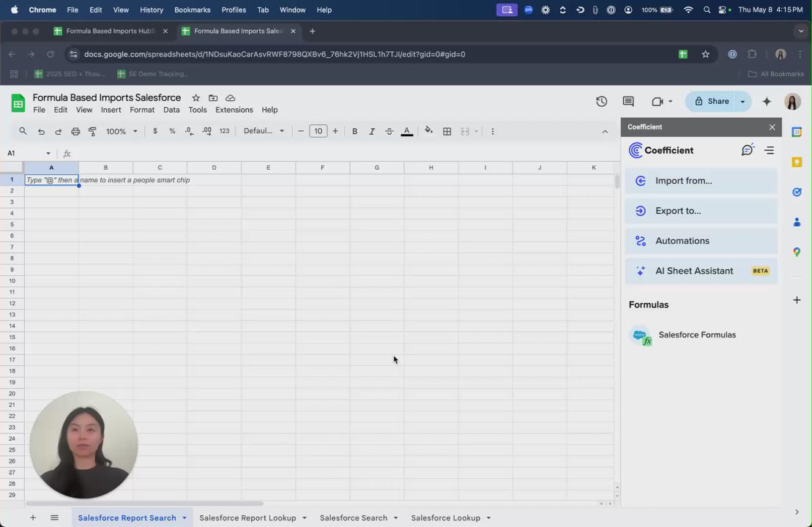Decrease font size
Viewport: 812px width, 527px height.
click(300, 132)
